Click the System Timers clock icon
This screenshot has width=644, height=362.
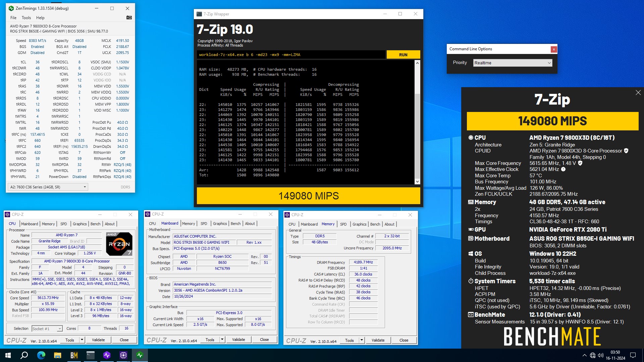(x=471, y=281)
